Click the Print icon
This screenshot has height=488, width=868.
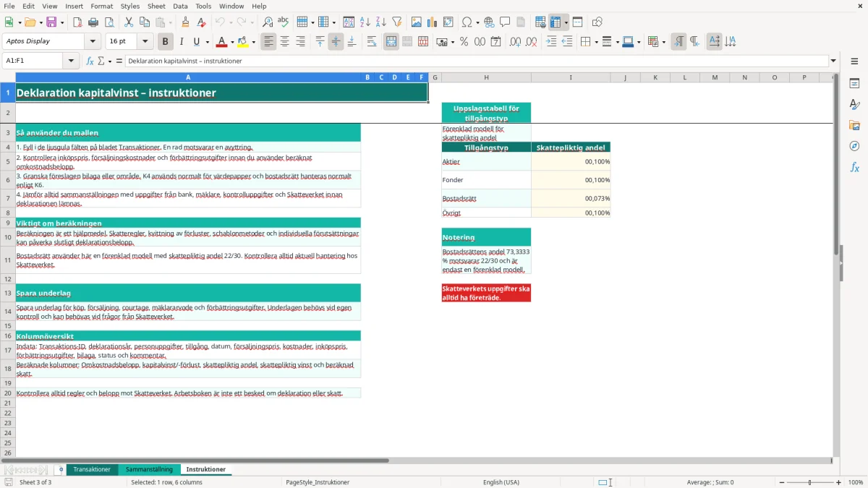[93, 22]
